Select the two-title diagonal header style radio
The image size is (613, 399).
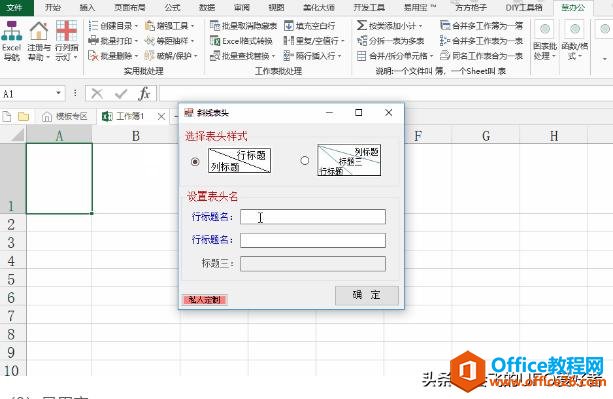(x=195, y=161)
